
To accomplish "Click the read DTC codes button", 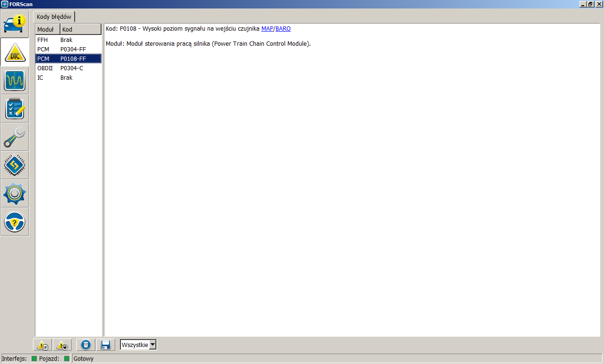I will click(x=42, y=345).
